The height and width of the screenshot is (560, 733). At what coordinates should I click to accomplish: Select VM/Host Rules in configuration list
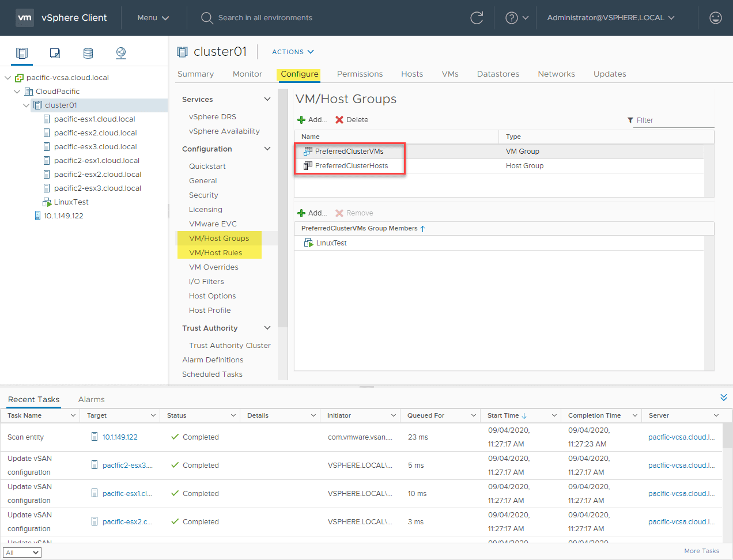pos(216,252)
